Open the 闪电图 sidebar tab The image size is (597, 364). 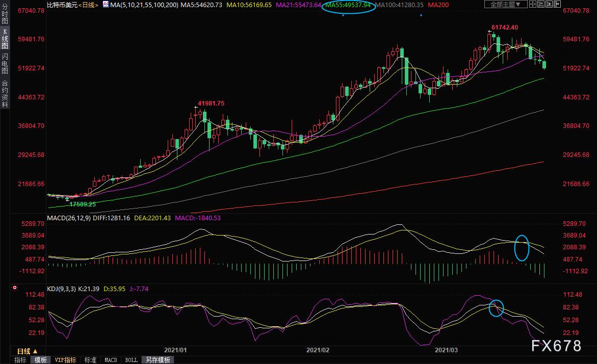(x=5, y=65)
